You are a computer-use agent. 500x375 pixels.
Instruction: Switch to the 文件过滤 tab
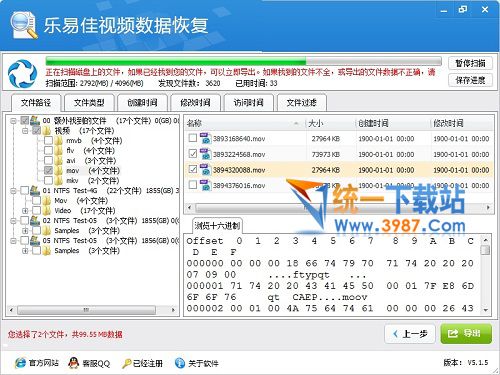pyautogui.click(x=302, y=103)
